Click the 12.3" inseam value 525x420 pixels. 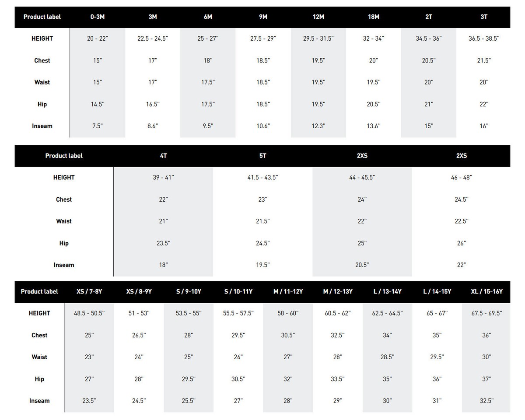pyautogui.click(x=318, y=126)
